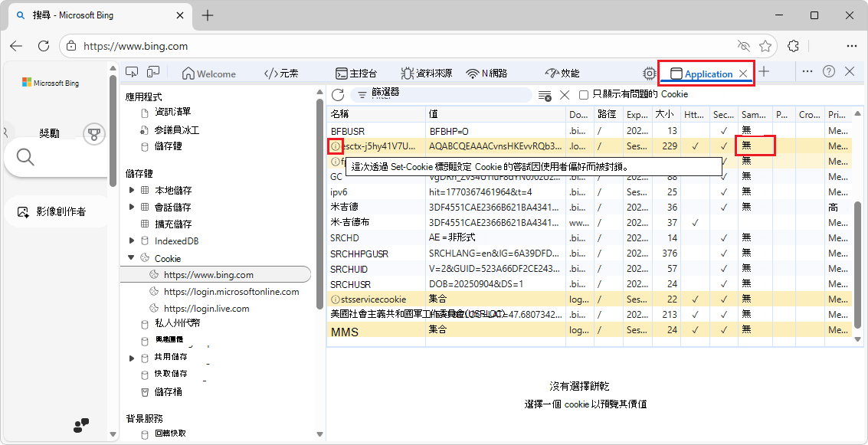Enable 只顯示有問題的 Cookie checkbox
Viewport: 868px width, 445px height.
pos(584,94)
